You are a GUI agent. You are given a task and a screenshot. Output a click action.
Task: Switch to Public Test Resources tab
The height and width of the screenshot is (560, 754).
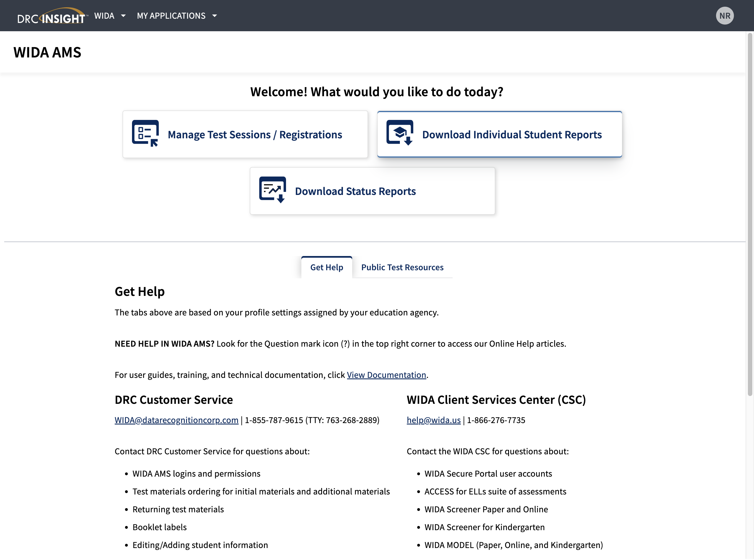[x=402, y=267]
